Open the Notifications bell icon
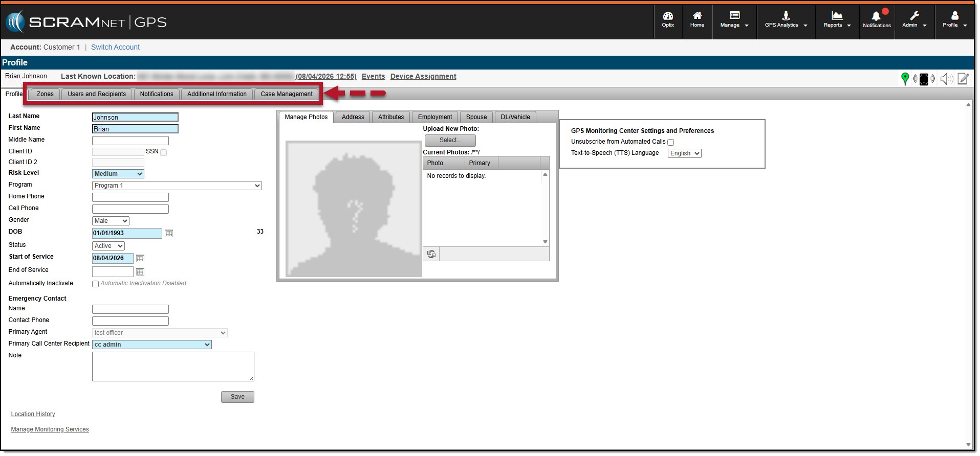Viewport: 980px width, 456px height. pos(877,19)
